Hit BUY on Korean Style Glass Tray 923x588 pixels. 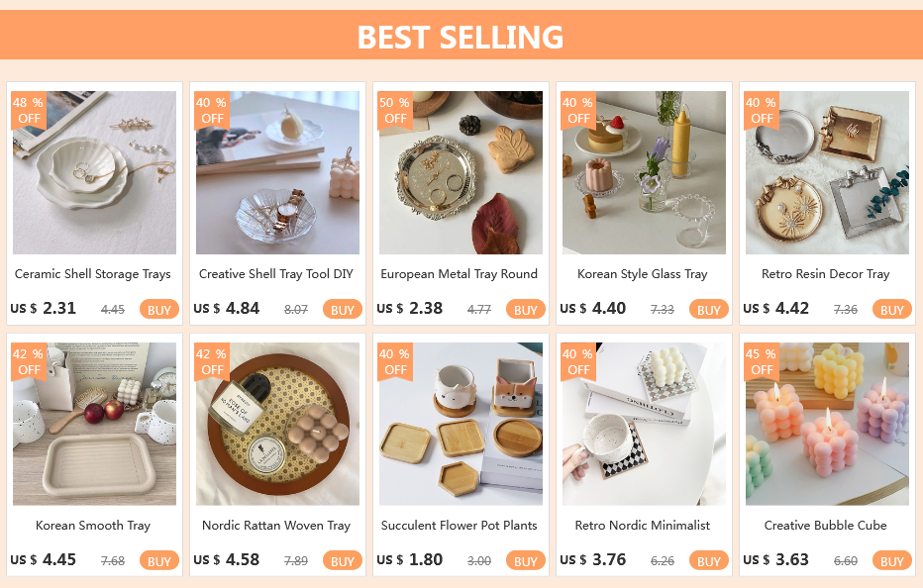click(708, 310)
